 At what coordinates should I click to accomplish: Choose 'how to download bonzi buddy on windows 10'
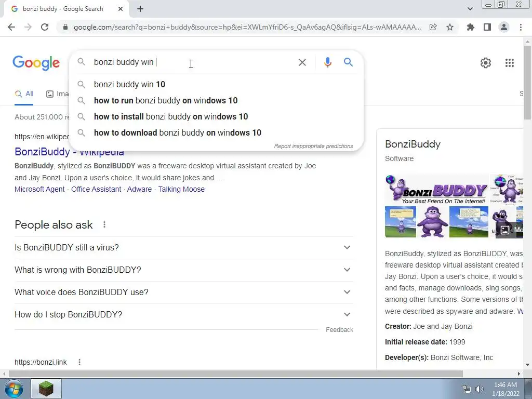click(x=216, y=133)
